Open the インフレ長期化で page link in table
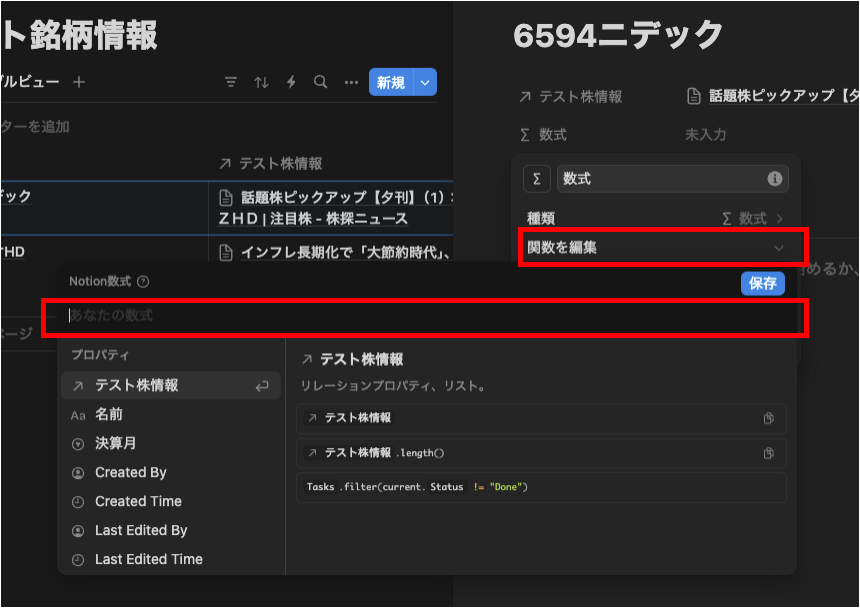Screen dimensions: 860x608 [346, 252]
